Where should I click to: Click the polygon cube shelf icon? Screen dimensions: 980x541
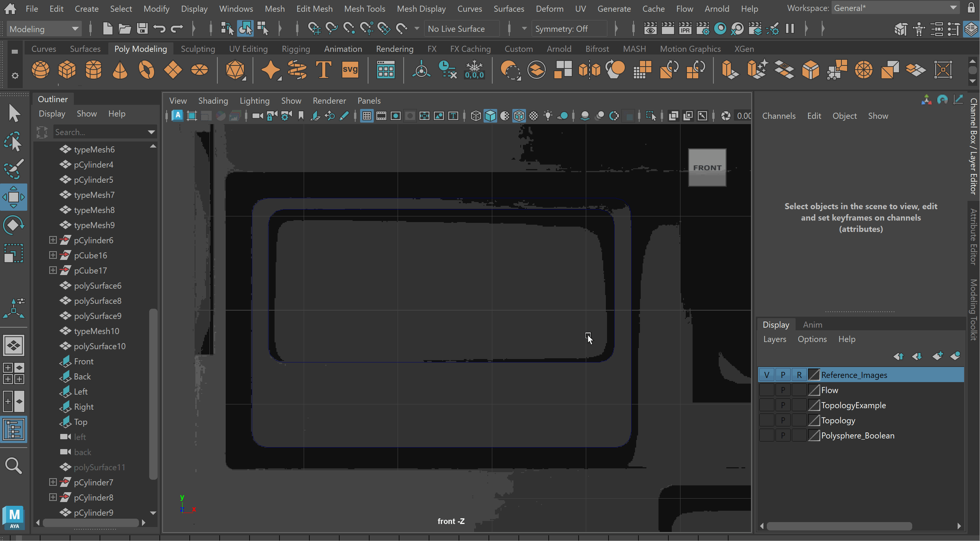point(67,70)
